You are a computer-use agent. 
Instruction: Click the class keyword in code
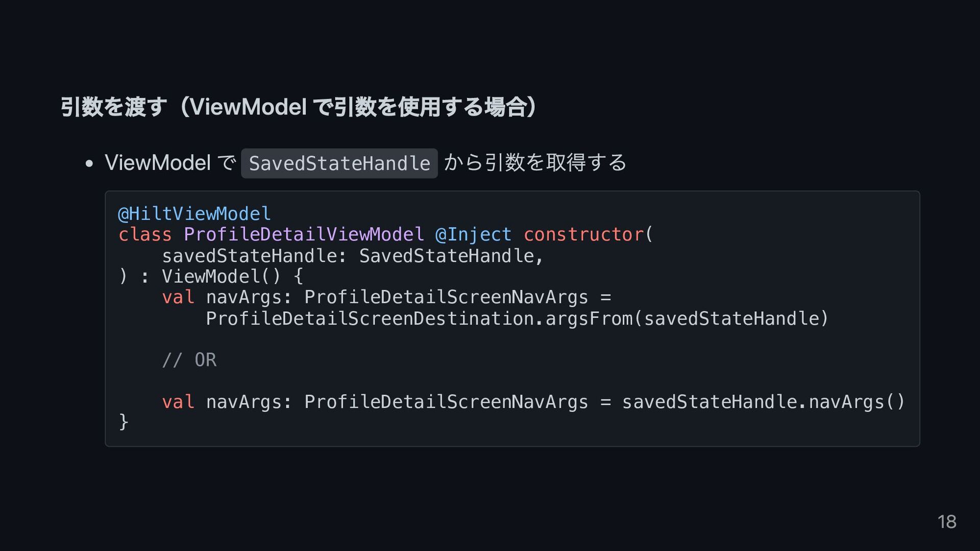145,234
